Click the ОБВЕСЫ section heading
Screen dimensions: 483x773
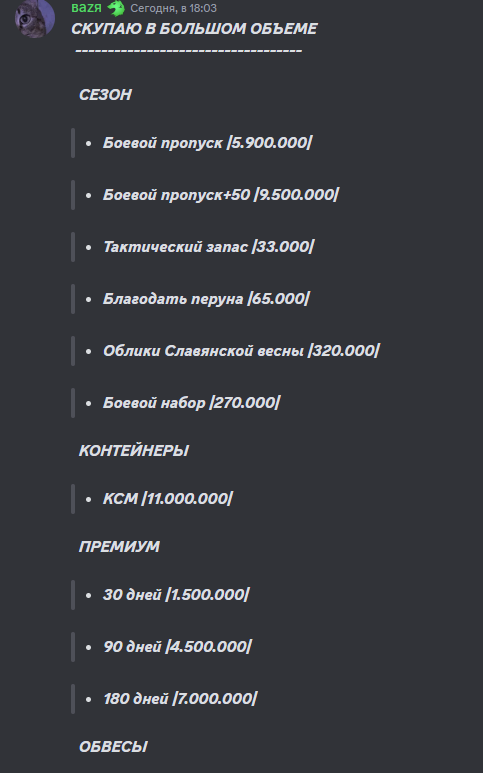[113, 747]
